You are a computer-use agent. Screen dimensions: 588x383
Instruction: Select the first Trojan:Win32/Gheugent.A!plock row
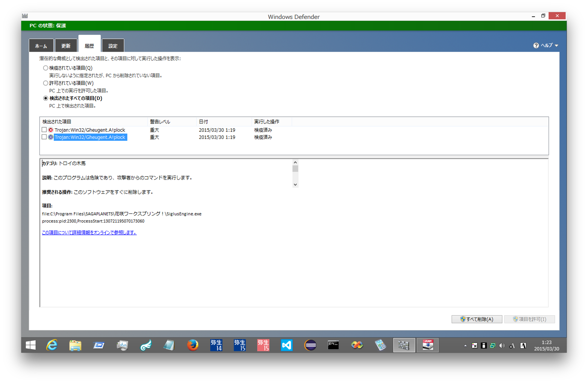(x=90, y=130)
